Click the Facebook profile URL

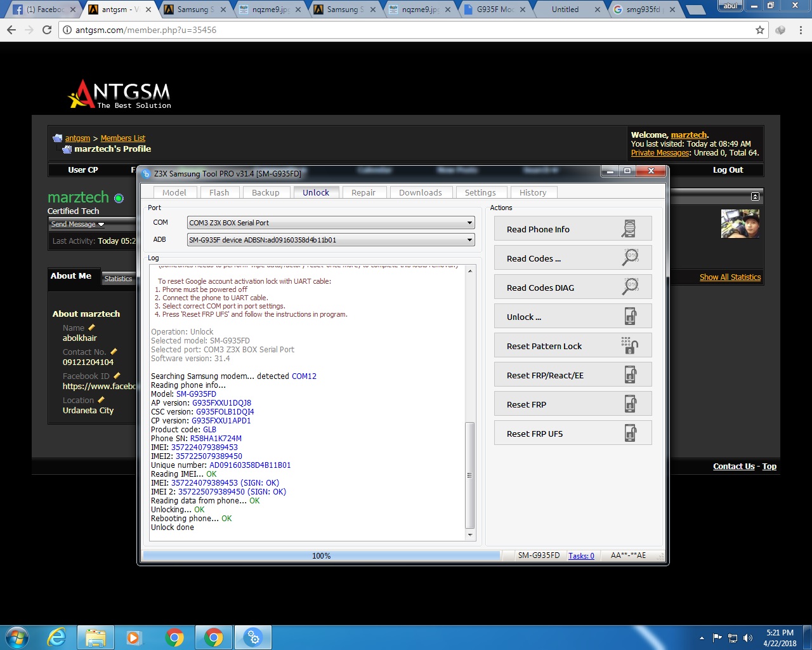point(100,386)
